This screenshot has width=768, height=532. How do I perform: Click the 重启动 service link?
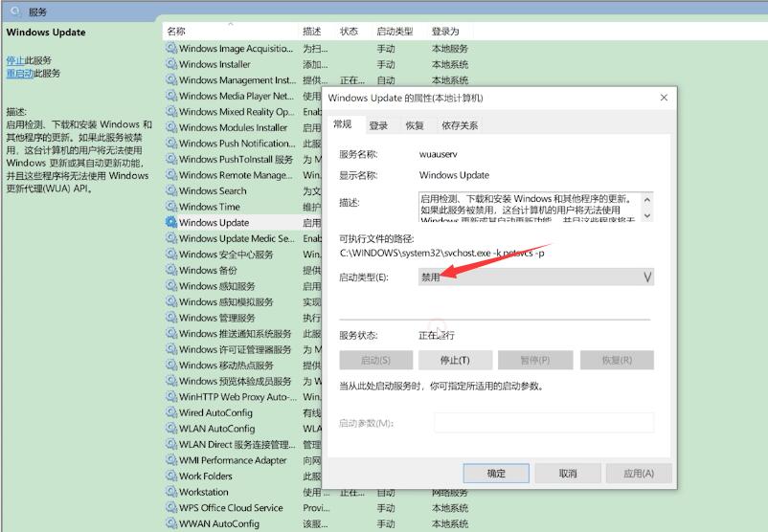pyautogui.click(x=20, y=74)
